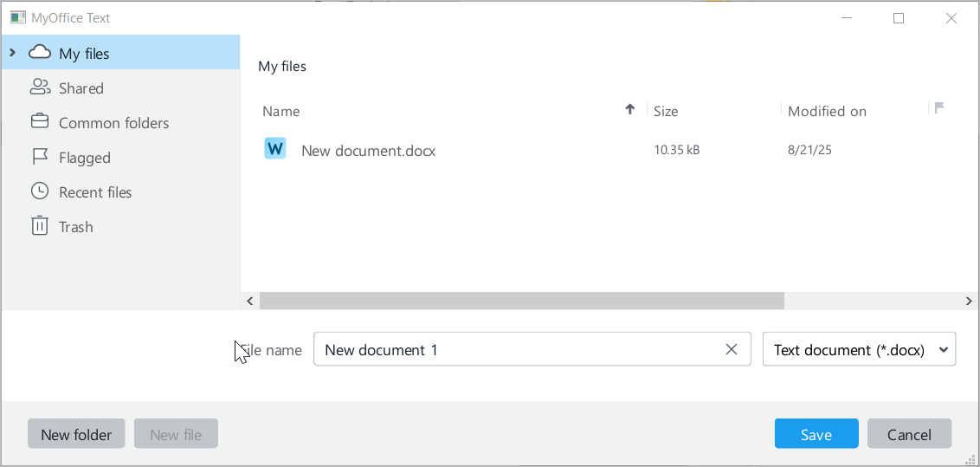
Task: Click the 10.35 kB size value
Action: 676,150
